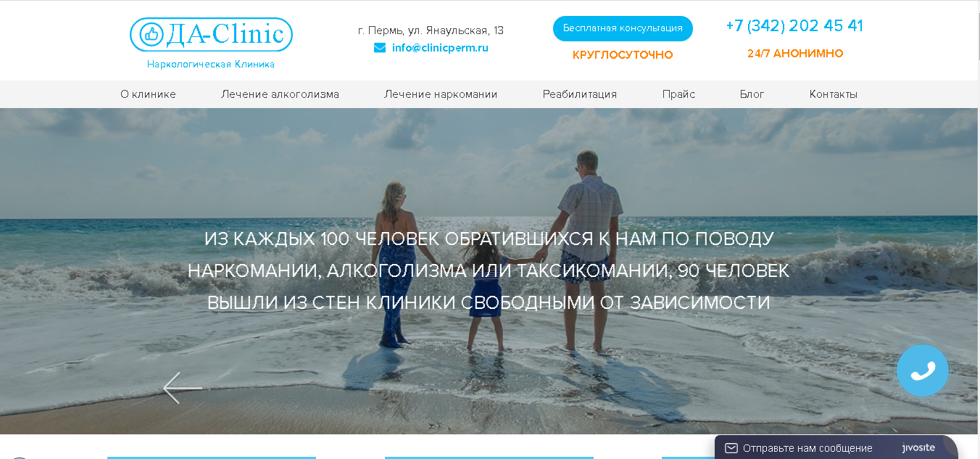Open the Блог menu item
The height and width of the screenshot is (459, 980).
point(752,94)
